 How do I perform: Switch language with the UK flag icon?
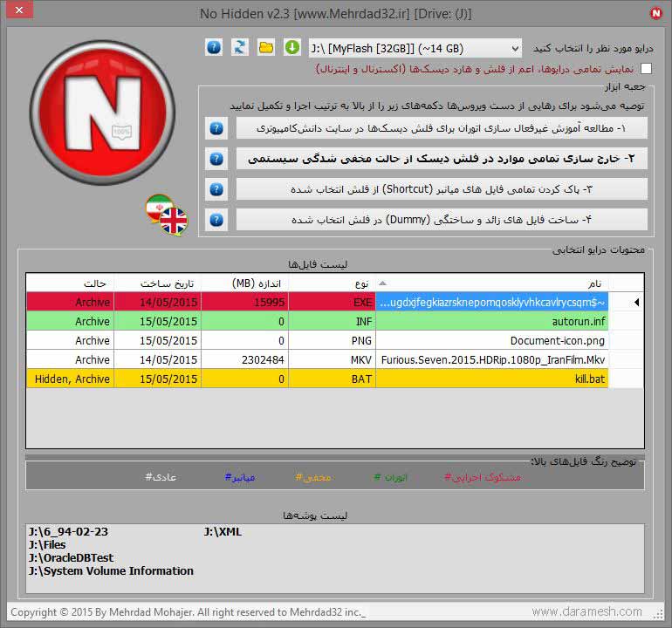click(x=175, y=221)
